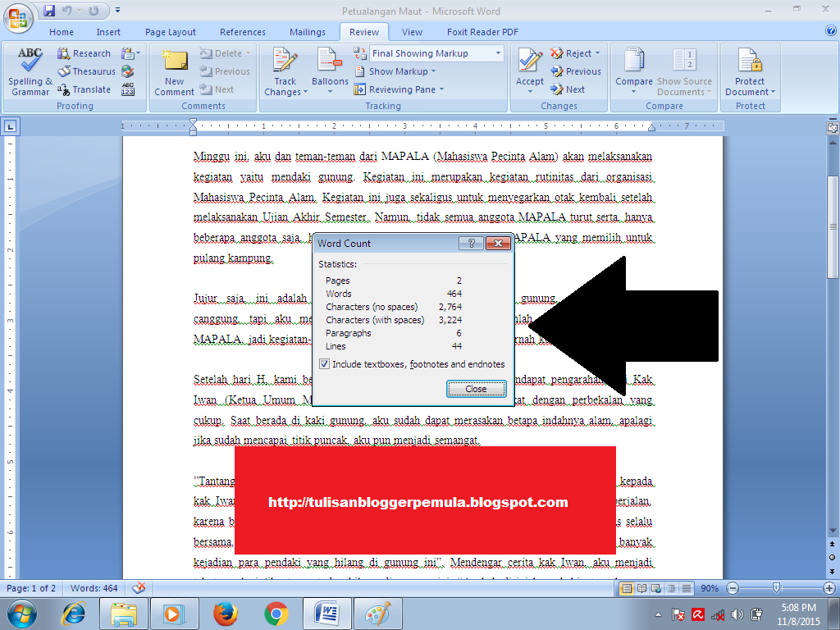The width and height of the screenshot is (840, 630).
Task: Expand Protect Document dropdown arrow
Action: (x=773, y=92)
